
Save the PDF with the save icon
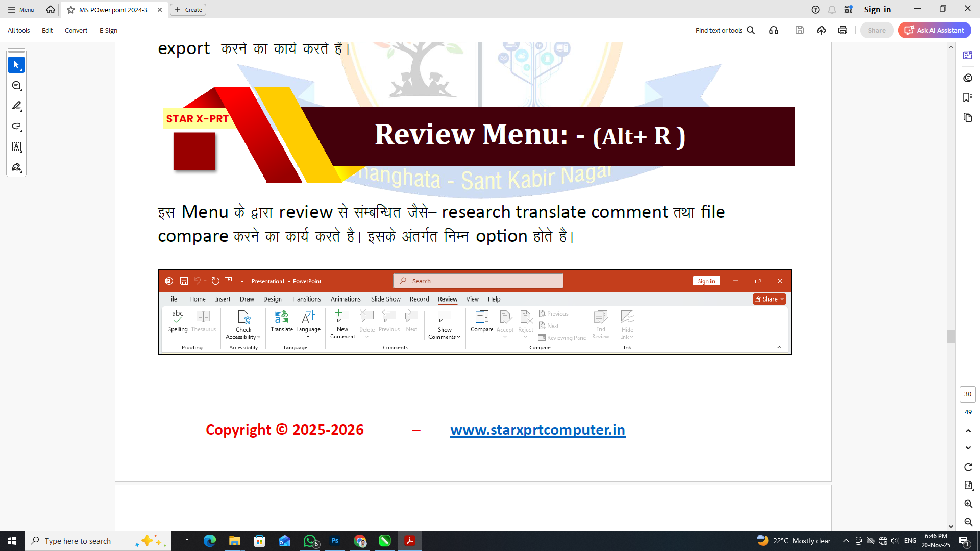coord(799,30)
